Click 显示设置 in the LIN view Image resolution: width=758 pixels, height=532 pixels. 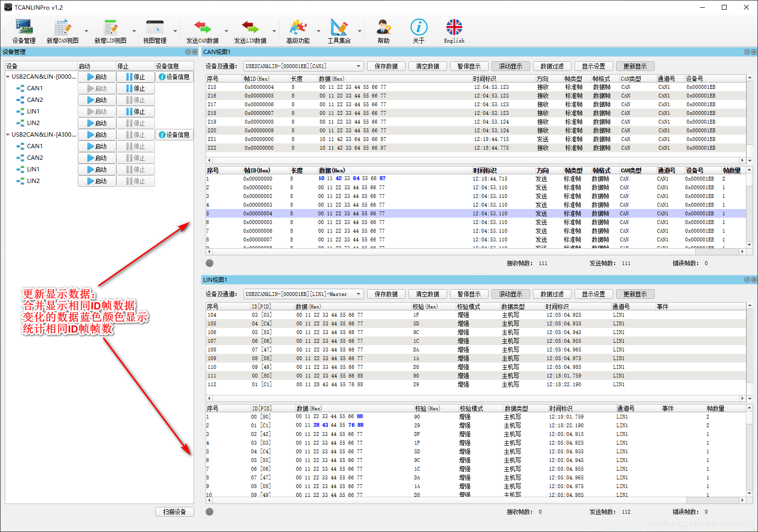pos(593,294)
